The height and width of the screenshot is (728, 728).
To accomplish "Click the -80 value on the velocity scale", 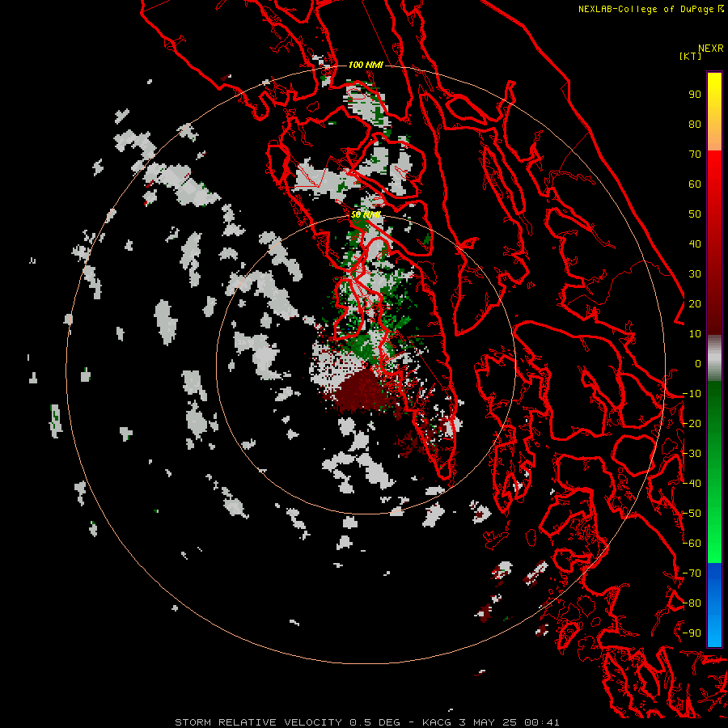I will point(692,603).
